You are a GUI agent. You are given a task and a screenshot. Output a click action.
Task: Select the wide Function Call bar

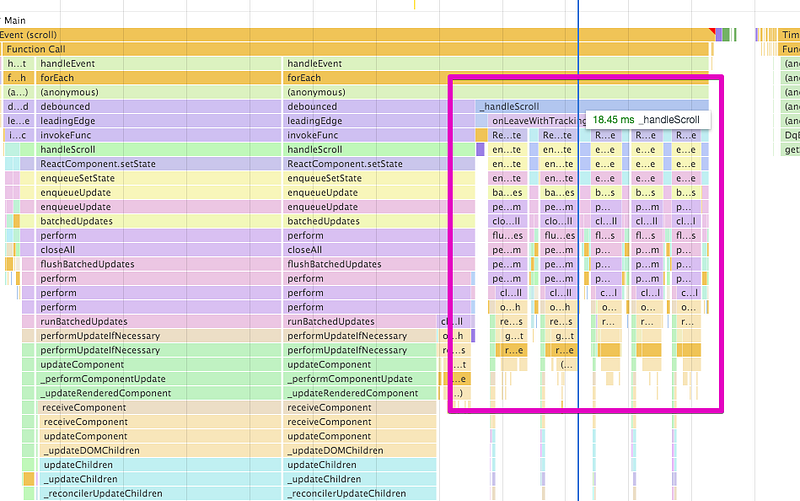(x=356, y=49)
